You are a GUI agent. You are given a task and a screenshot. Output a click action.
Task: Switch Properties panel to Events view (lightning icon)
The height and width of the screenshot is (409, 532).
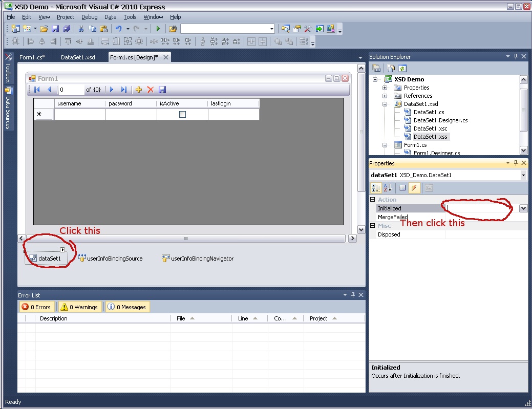click(414, 187)
